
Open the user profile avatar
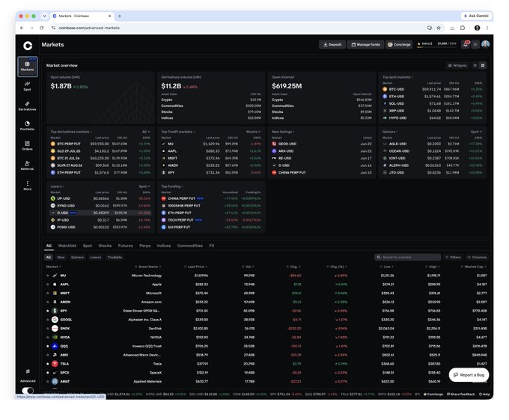tap(485, 44)
